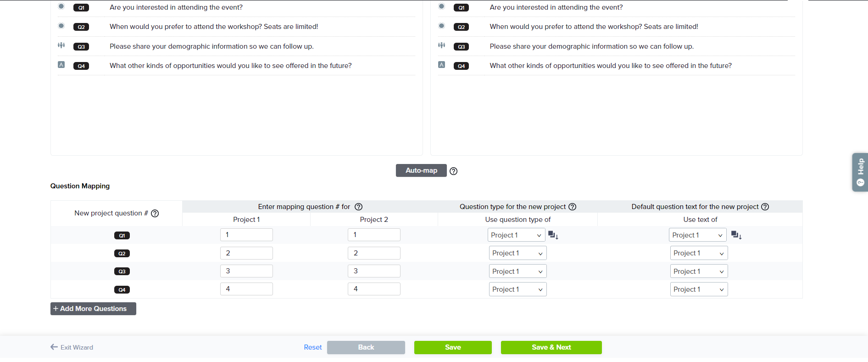The image size is (868, 362).
Task: Click help icon for Default question text
Action: click(765, 207)
